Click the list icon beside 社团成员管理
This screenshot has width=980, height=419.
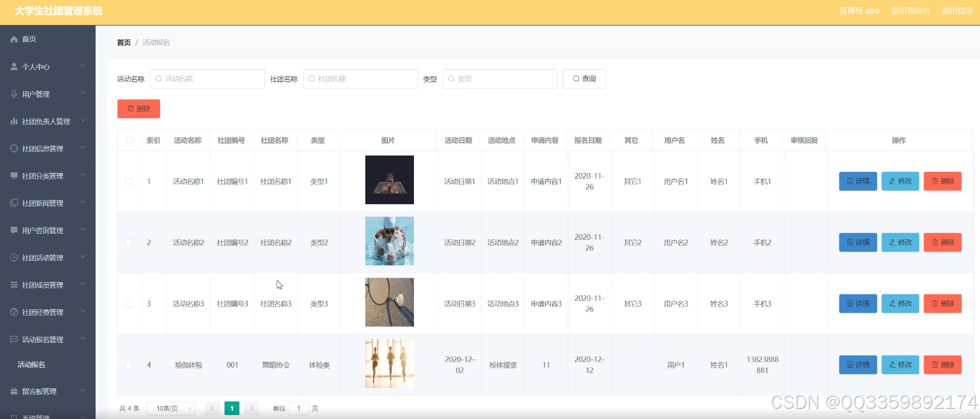(x=14, y=284)
